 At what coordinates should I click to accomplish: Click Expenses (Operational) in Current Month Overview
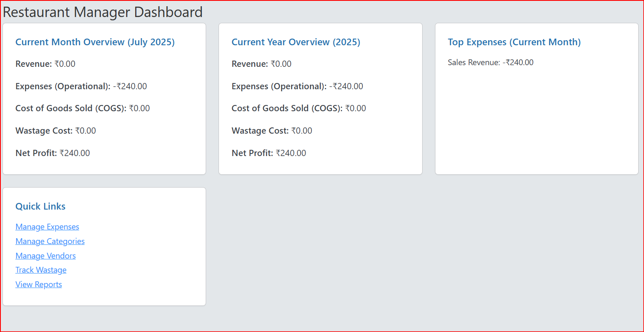pyautogui.click(x=81, y=86)
